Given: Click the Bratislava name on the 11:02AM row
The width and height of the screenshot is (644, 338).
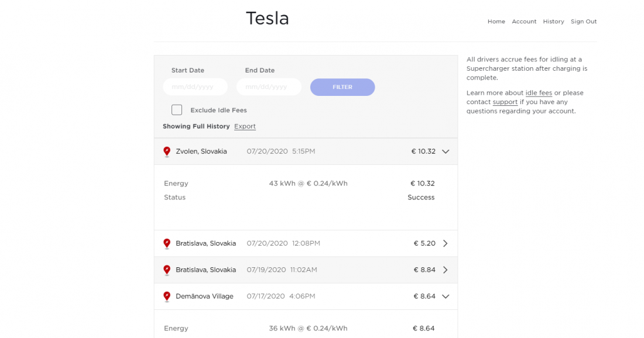Looking at the screenshot, I should point(205,270).
